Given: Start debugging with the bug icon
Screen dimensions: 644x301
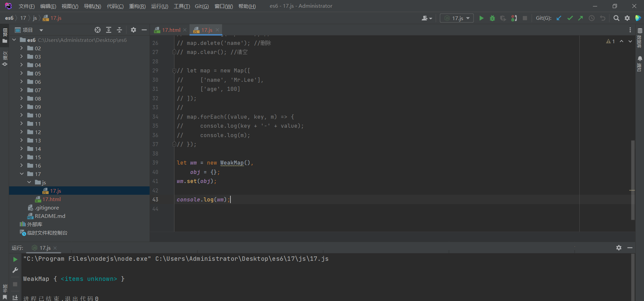Looking at the screenshot, I should (492, 18).
